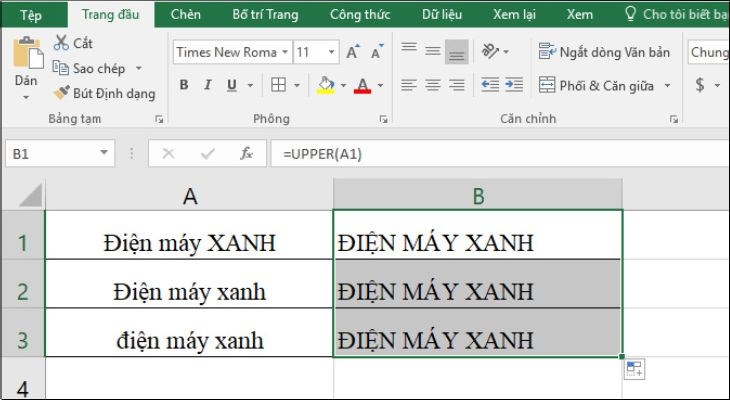Open the Borders dropdown arrow
The image size is (730, 400).
click(297, 85)
